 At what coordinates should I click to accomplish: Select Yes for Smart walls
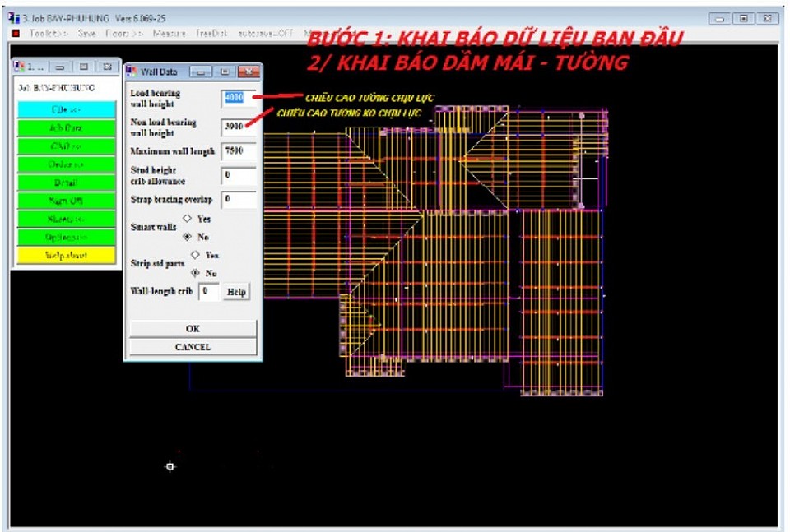tap(187, 219)
